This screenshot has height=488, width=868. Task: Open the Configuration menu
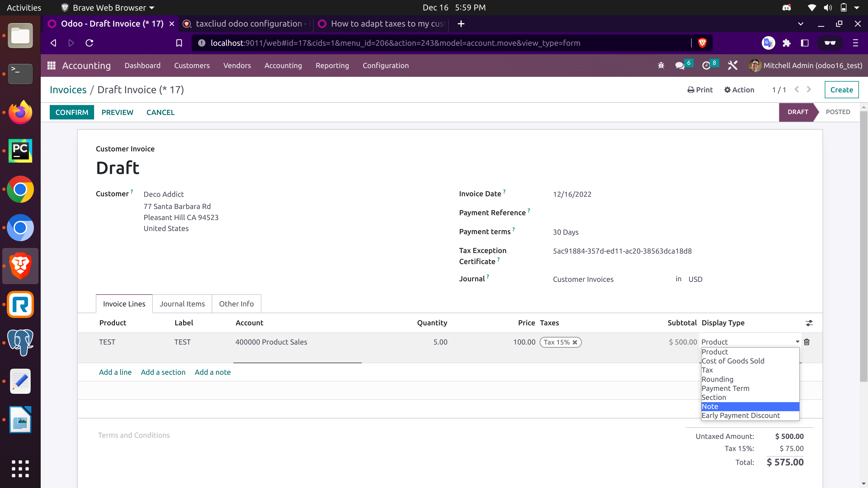pos(385,65)
